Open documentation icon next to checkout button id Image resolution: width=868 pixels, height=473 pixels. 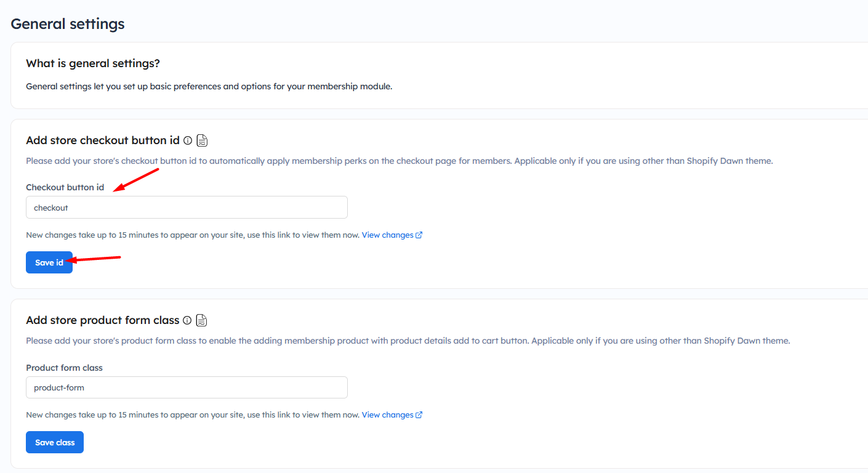click(x=202, y=140)
